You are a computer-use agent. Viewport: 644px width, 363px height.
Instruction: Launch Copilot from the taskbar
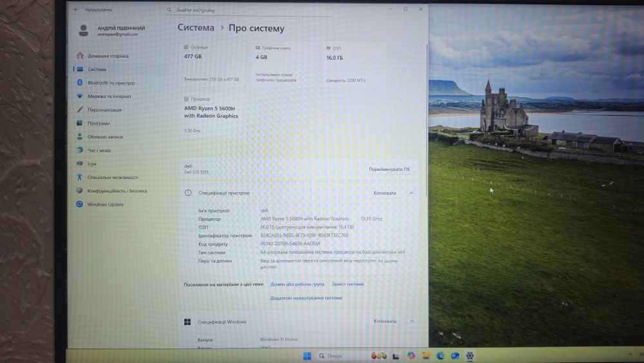[x=411, y=356]
